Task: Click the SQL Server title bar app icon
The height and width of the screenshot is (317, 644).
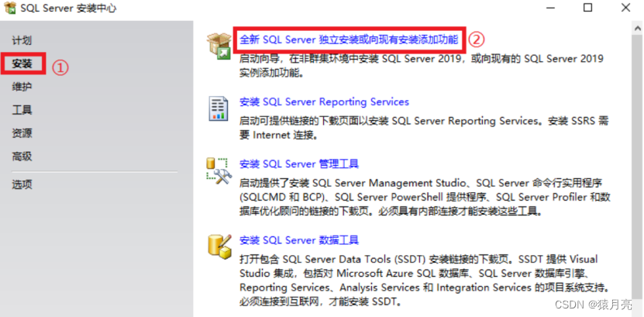Action: click(x=10, y=8)
